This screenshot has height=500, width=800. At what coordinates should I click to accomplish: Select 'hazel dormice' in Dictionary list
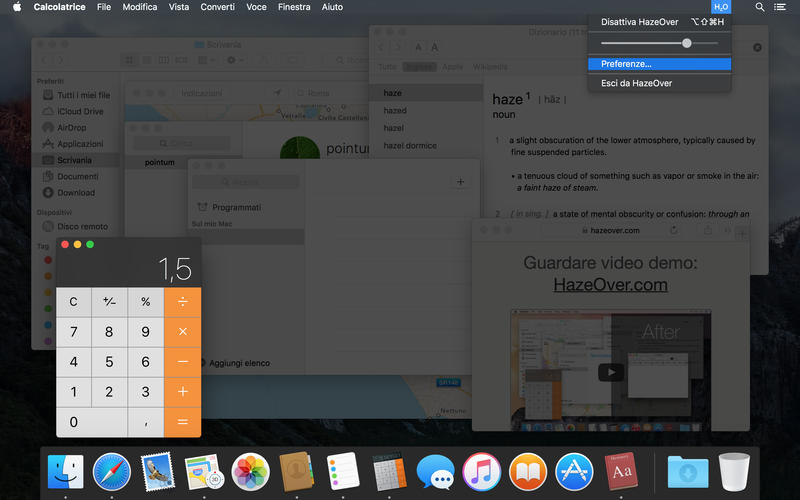(426, 145)
